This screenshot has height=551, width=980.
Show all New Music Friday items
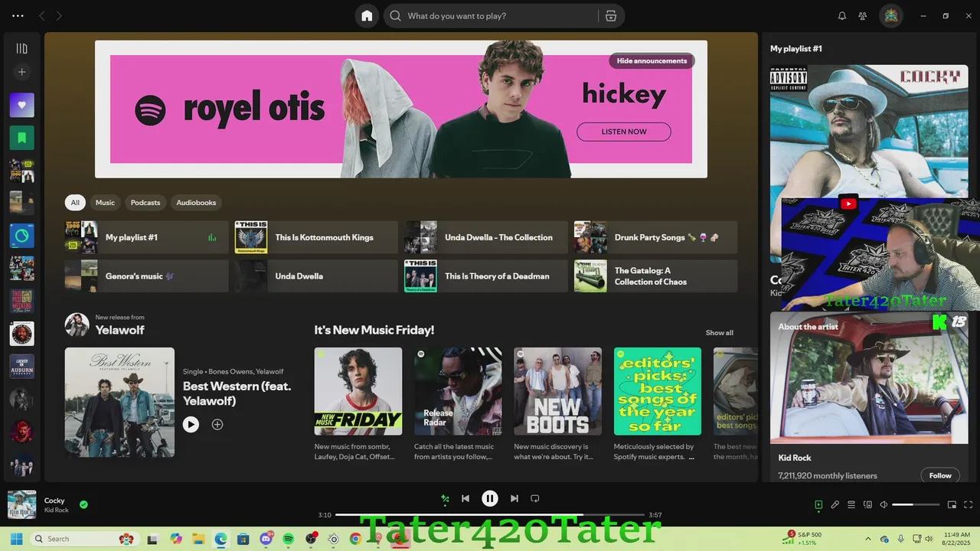click(x=719, y=333)
